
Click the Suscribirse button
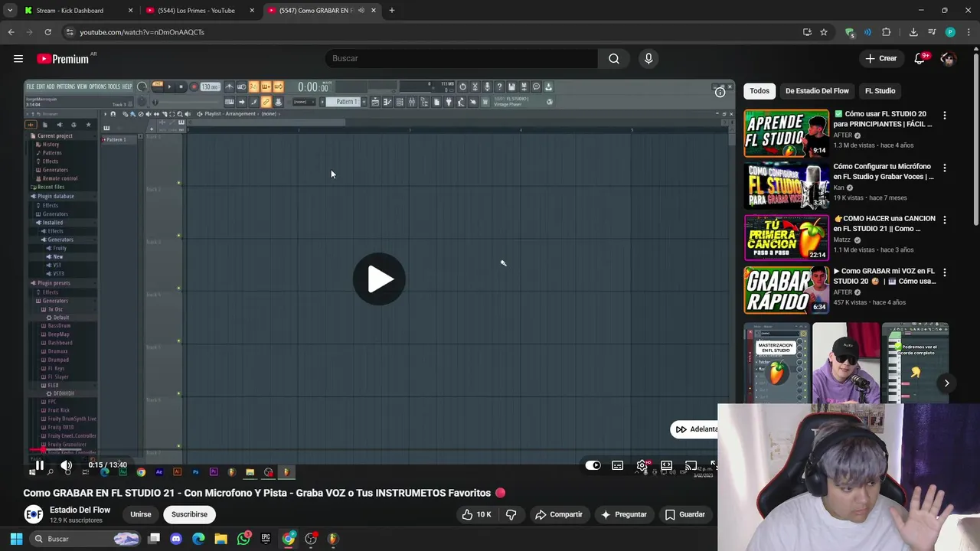(x=189, y=514)
